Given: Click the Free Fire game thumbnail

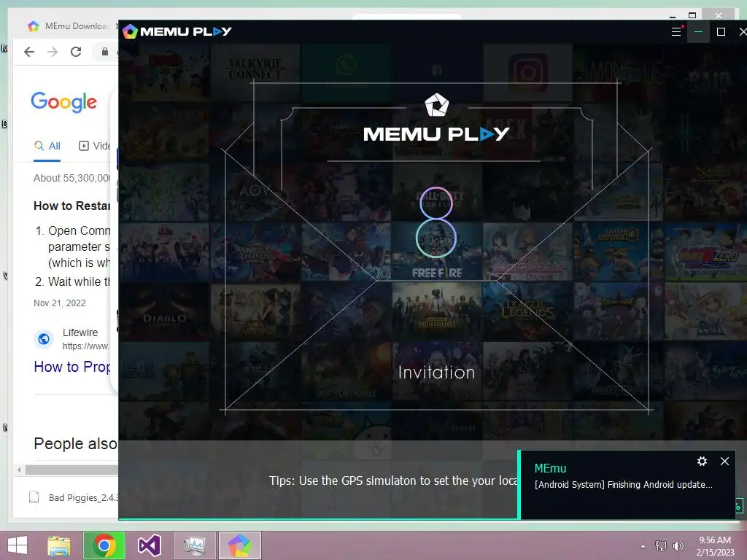Looking at the screenshot, I should 436,251.
